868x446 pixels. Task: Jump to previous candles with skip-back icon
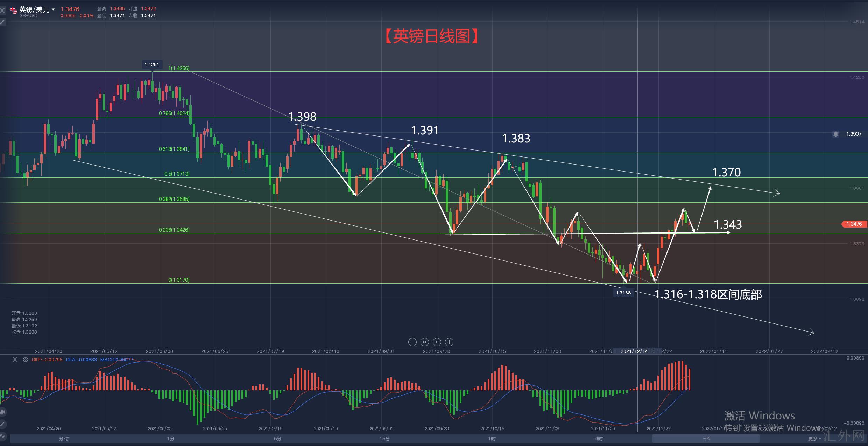[424, 342]
